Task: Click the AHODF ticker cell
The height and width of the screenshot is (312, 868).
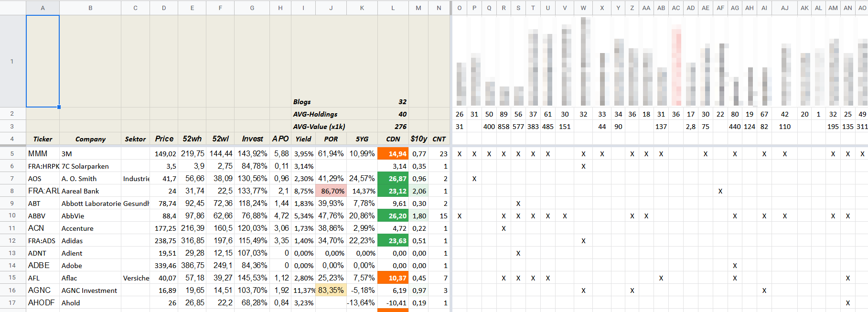Action: [43, 303]
